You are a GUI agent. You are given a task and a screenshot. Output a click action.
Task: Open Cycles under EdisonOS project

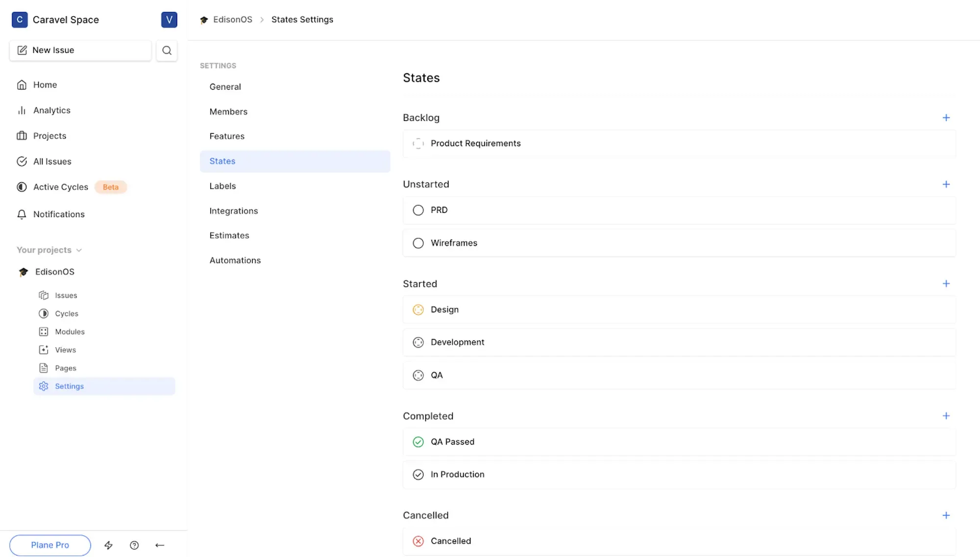[x=66, y=314]
